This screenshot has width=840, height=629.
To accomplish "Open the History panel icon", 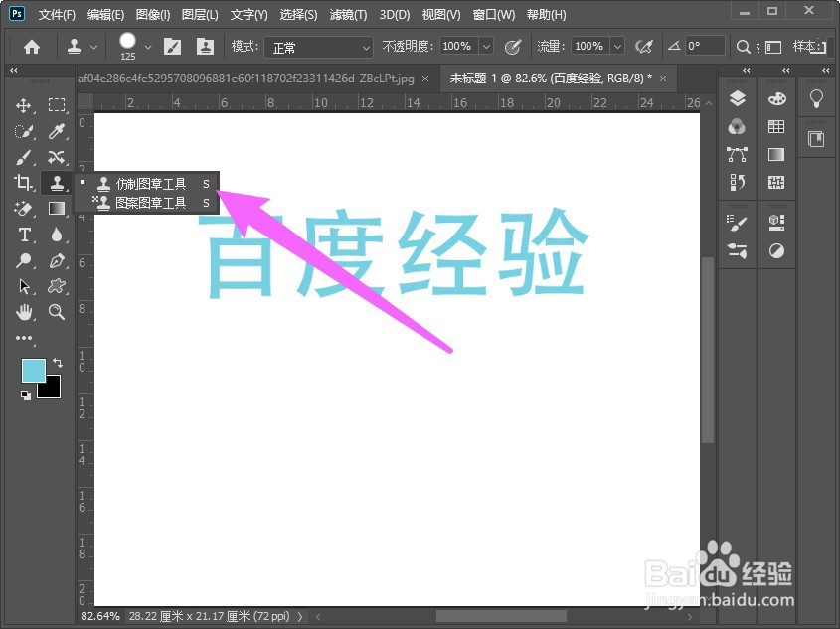I will (738, 183).
